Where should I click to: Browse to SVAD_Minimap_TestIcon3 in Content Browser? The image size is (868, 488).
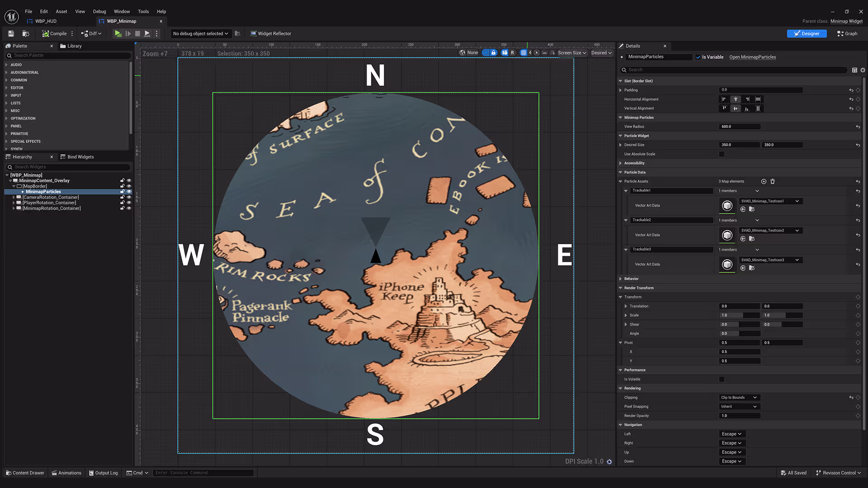coord(752,268)
